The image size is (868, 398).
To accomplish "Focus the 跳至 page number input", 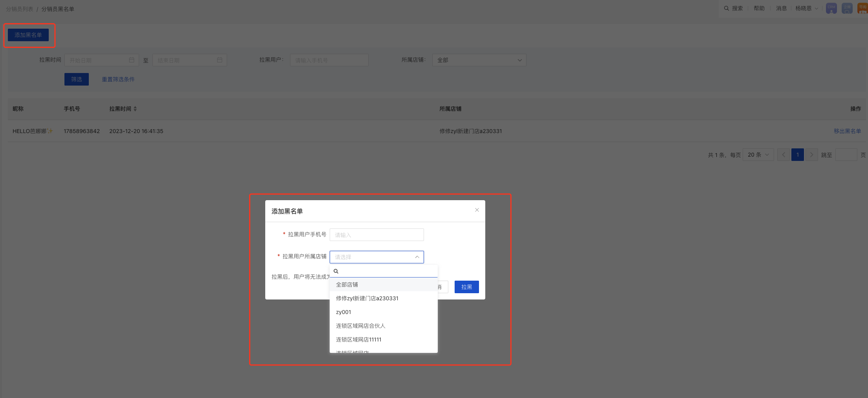I will (x=846, y=155).
